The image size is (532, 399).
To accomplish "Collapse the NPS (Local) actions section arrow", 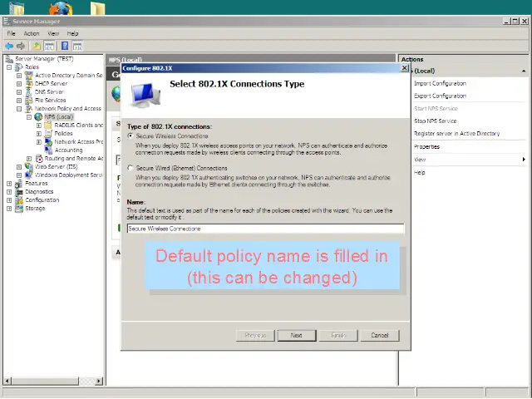I will 524,71.
